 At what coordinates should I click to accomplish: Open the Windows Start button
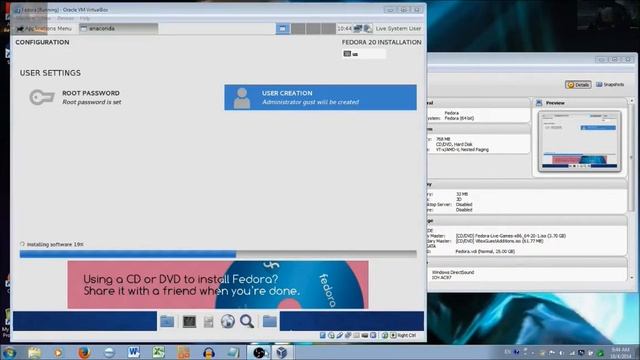[x=9, y=352]
